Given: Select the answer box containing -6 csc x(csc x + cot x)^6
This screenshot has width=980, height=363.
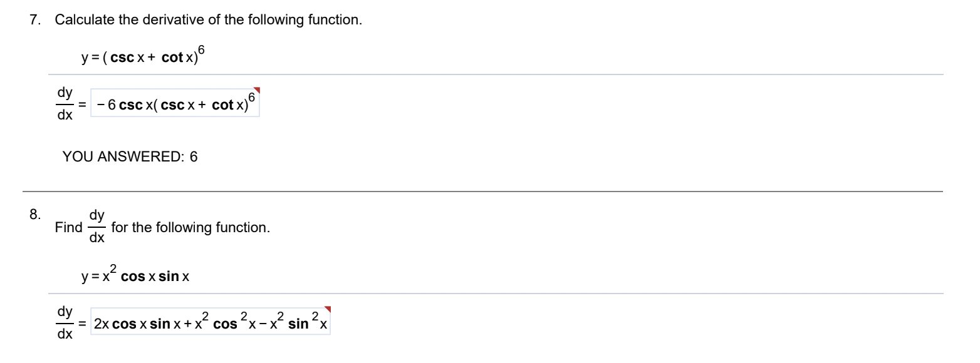Looking at the screenshot, I should (174, 103).
